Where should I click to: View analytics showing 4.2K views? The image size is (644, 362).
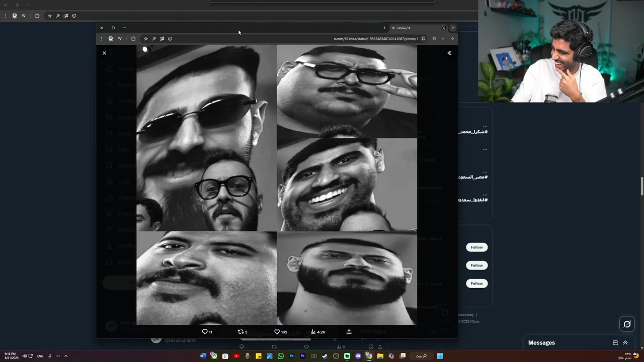tap(317, 332)
